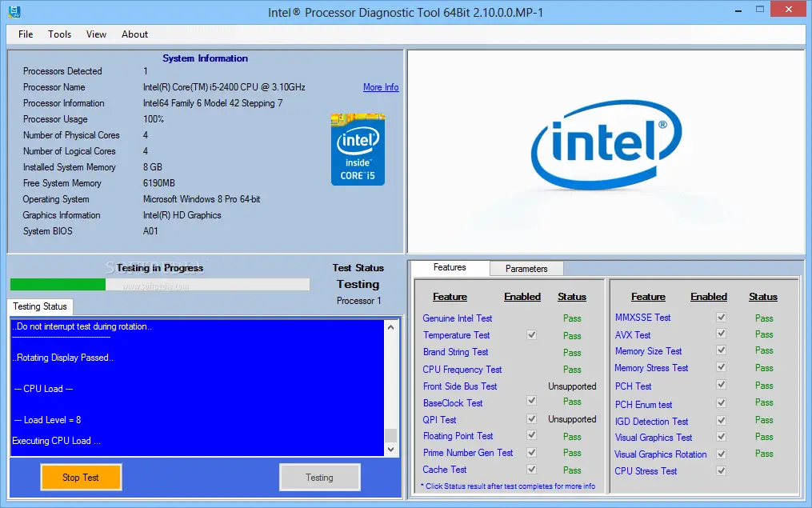Click the Temperature Test Pass status
Screen dimensions: 812x508
coord(572,336)
